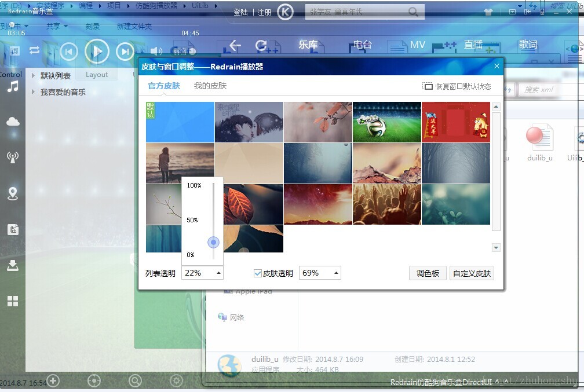Viewport: 584px width, 392px height.
Task: Select the concert crowd skin thumbnail
Action: point(387,204)
